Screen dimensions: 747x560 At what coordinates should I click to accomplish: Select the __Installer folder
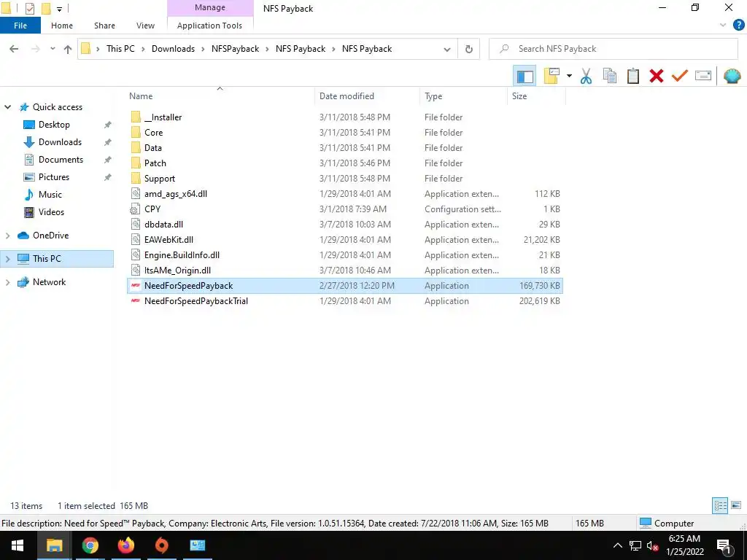pos(163,117)
